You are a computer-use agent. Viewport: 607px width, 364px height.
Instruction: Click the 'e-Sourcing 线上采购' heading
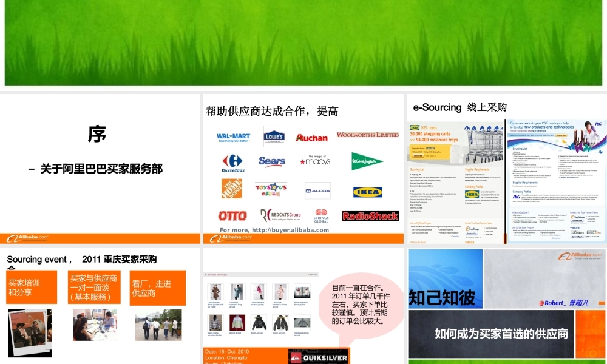(460, 107)
